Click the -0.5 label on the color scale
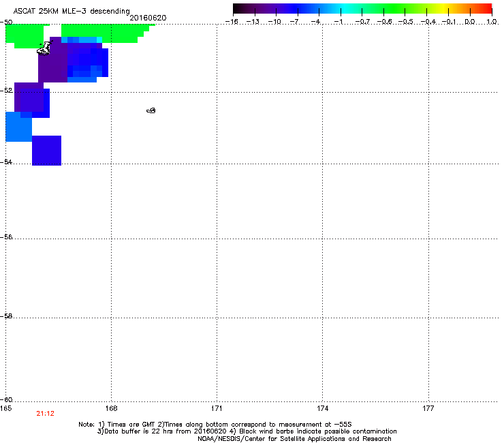The image size is (504, 443). click(x=405, y=22)
